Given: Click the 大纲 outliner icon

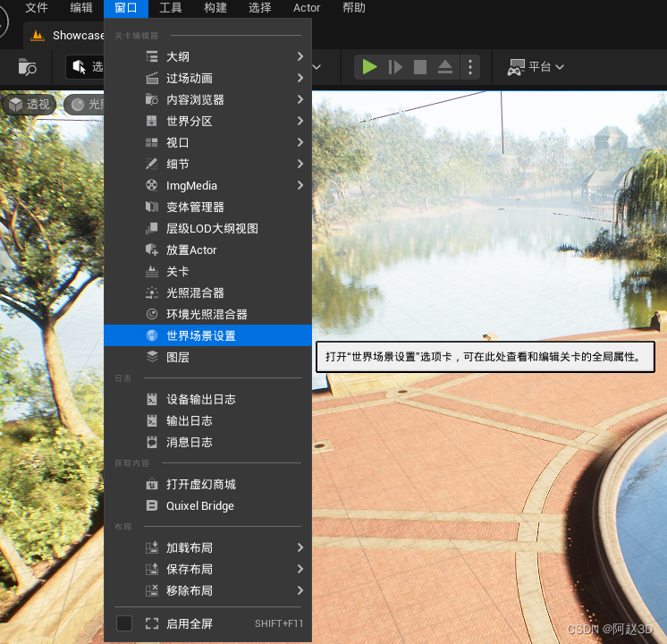Looking at the screenshot, I should click(152, 56).
